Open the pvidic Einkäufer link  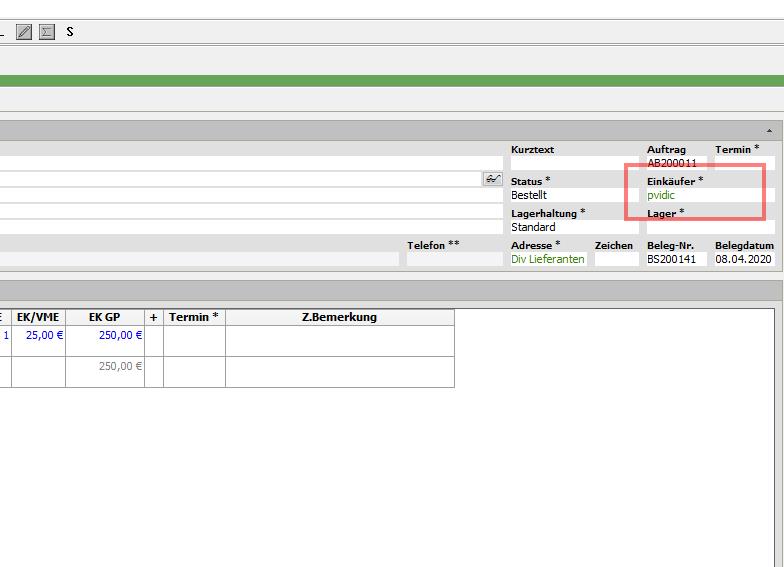point(661,195)
